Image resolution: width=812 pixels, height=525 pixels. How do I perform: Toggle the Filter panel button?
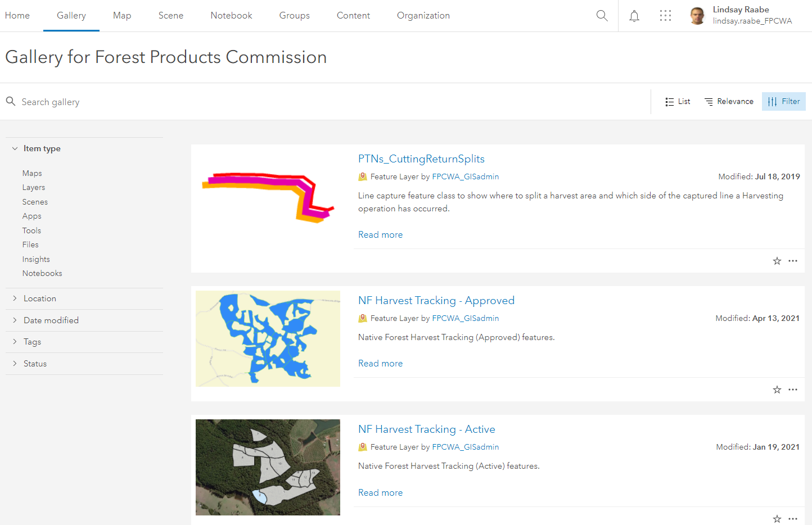(x=783, y=102)
